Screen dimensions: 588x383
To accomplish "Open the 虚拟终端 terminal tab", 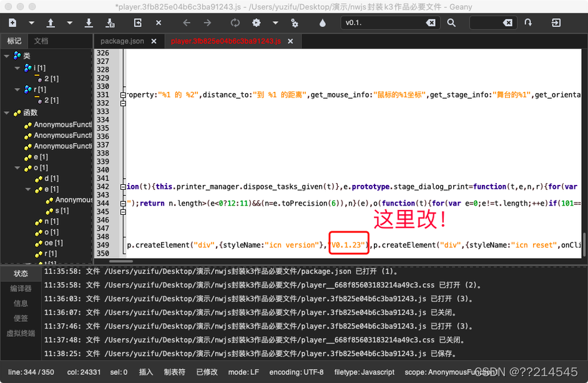I will (21, 334).
